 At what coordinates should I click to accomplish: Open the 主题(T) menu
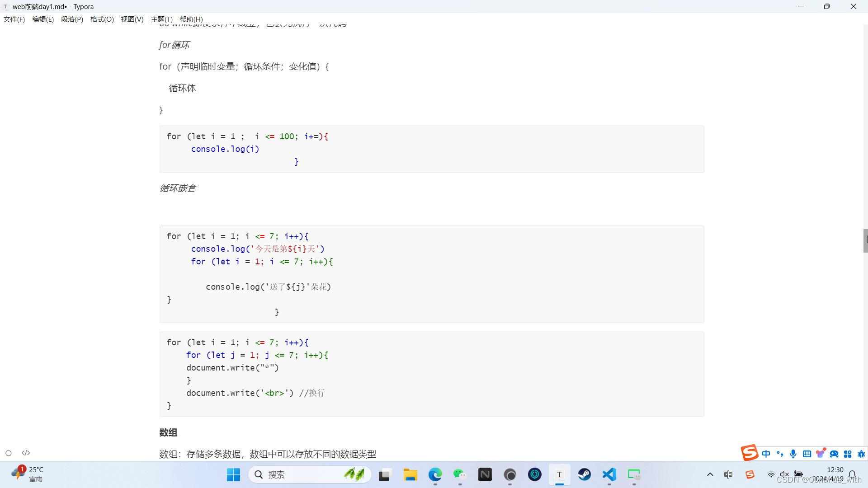pyautogui.click(x=161, y=19)
